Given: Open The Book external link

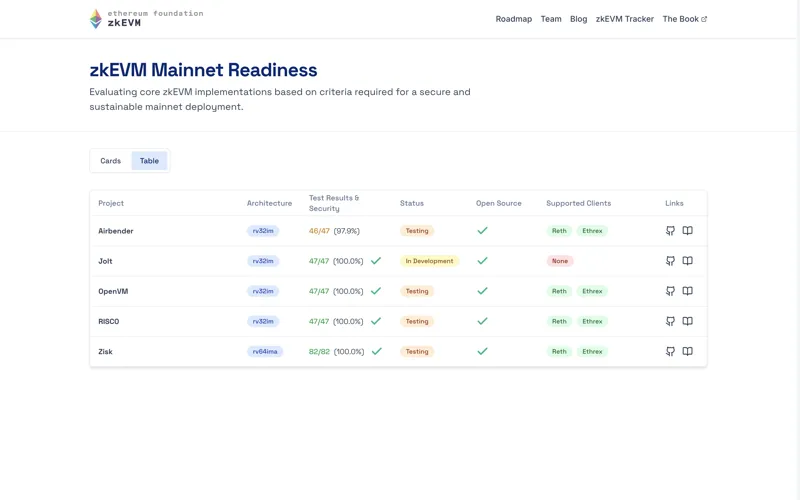Looking at the screenshot, I should [684, 19].
